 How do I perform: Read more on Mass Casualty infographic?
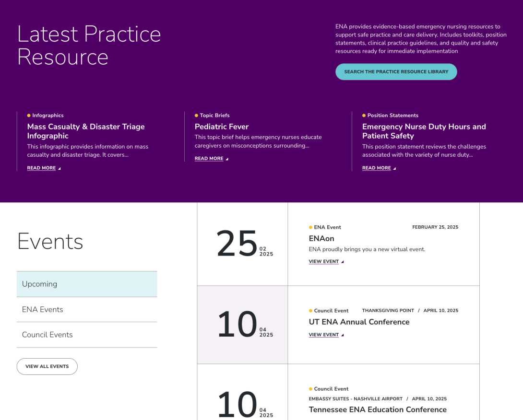point(41,168)
